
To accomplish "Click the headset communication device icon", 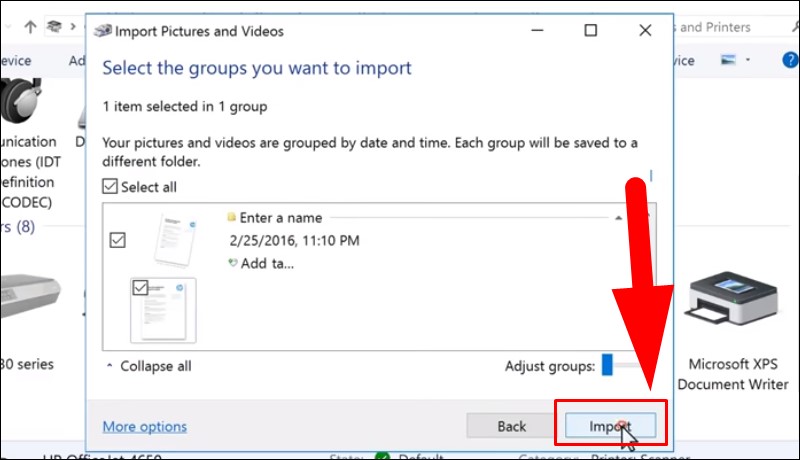I will pos(20,100).
